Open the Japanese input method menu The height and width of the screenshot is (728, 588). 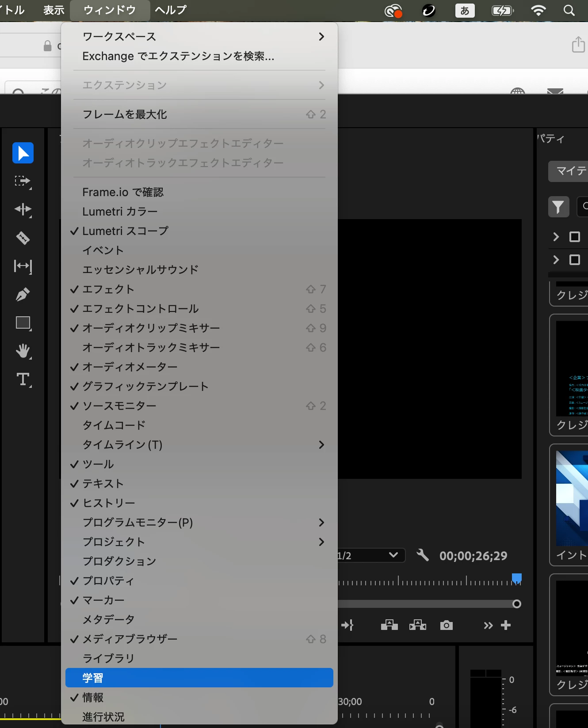(465, 11)
